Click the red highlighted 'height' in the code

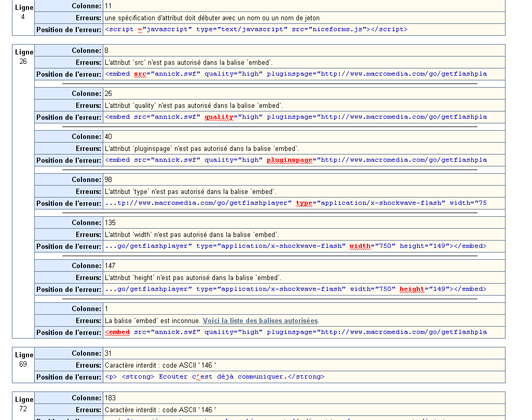pos(412,289)
